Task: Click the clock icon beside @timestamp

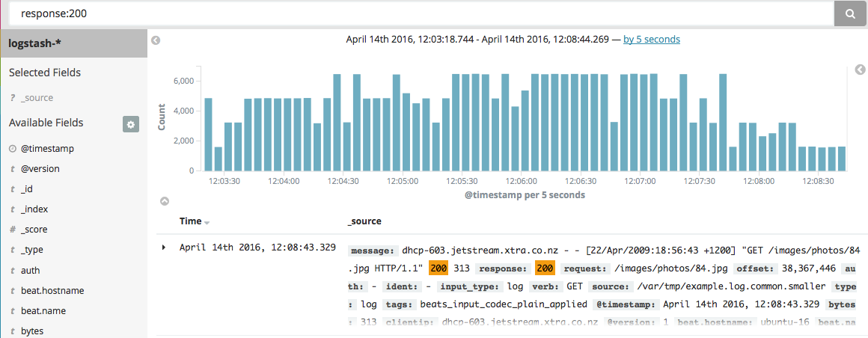Action: (12, 149)
